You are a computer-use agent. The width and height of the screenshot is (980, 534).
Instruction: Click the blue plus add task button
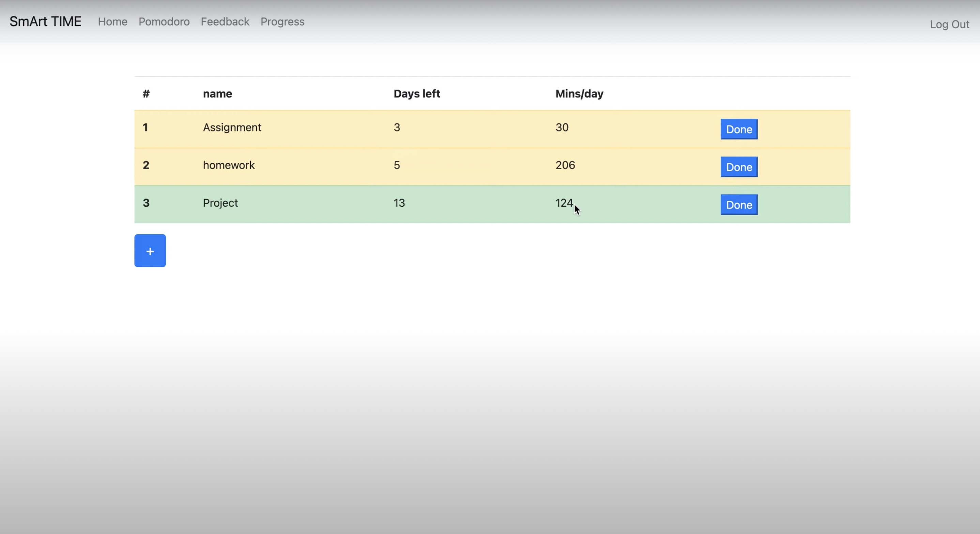tap(150, 251)
